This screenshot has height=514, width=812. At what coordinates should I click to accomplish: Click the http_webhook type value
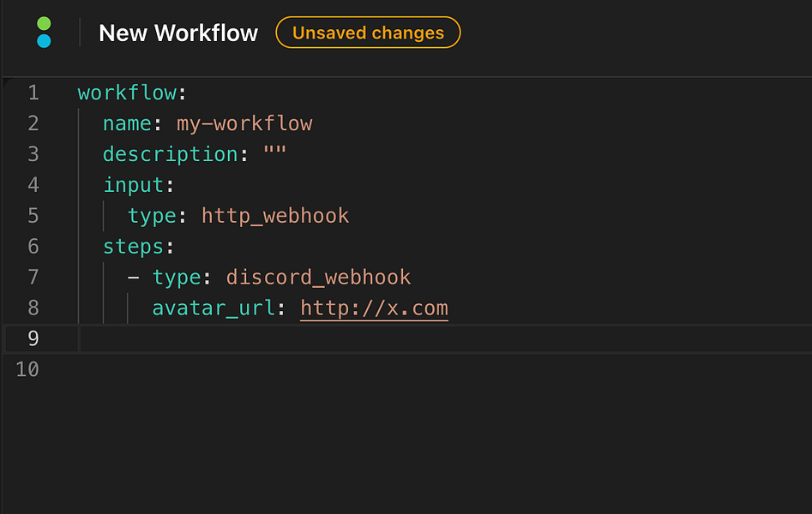point(275,216)
